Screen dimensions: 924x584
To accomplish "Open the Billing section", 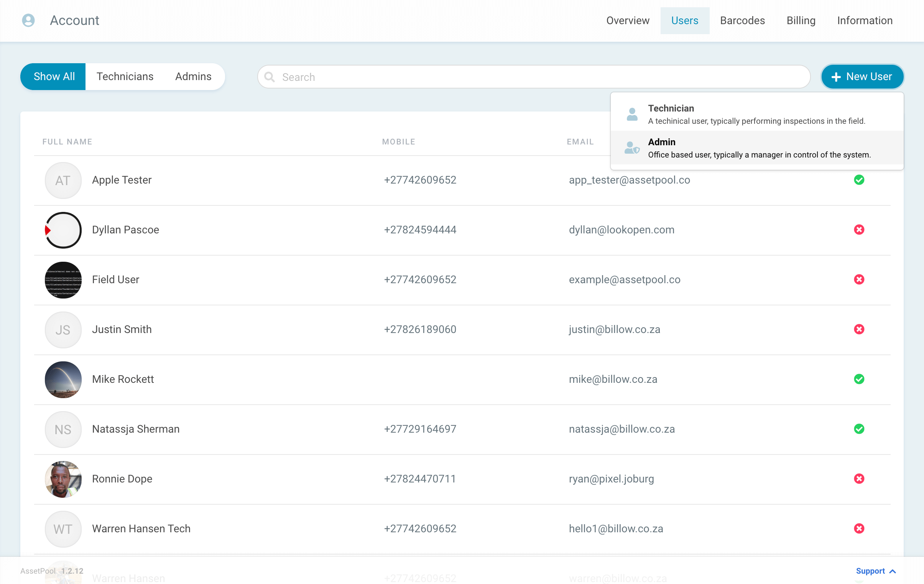I will 801,20.
